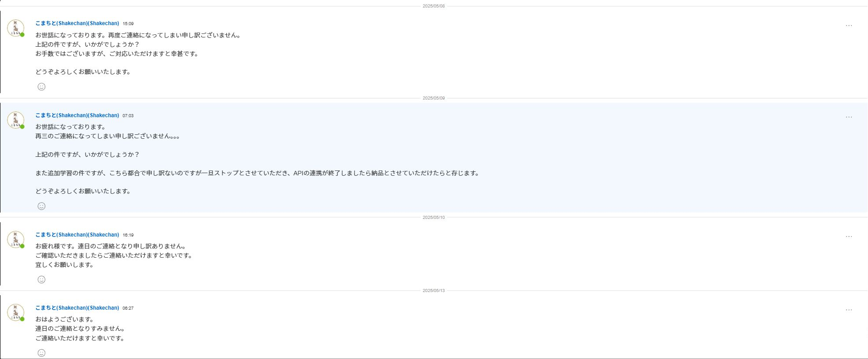Screen dimensions: 868x359
Task: Open こまちと(Shakechan) profile from 07:03 message
Action: pyautogui.click(x=77, y=115)
